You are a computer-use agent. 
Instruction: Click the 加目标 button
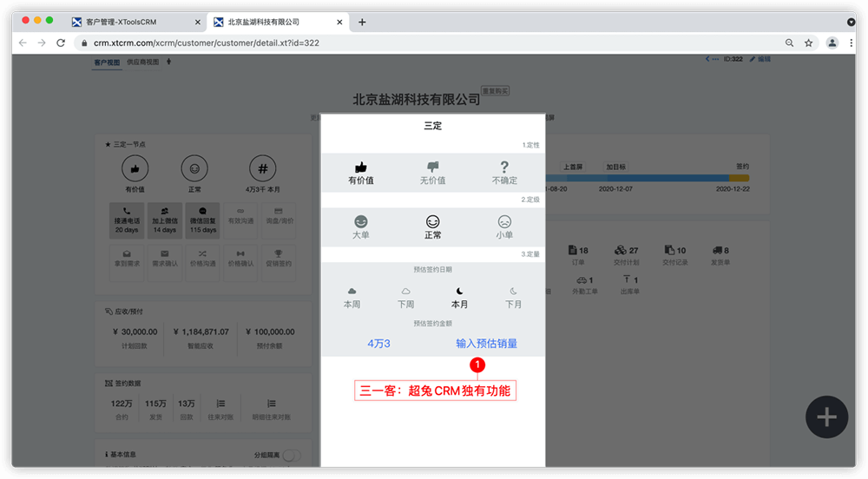(x=615, y=167)
